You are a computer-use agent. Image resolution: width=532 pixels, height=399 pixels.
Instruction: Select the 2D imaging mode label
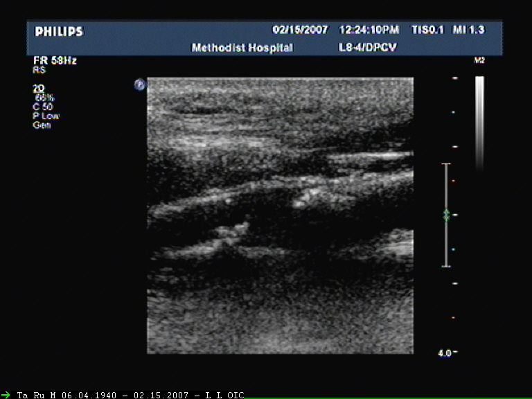[38, 89]
